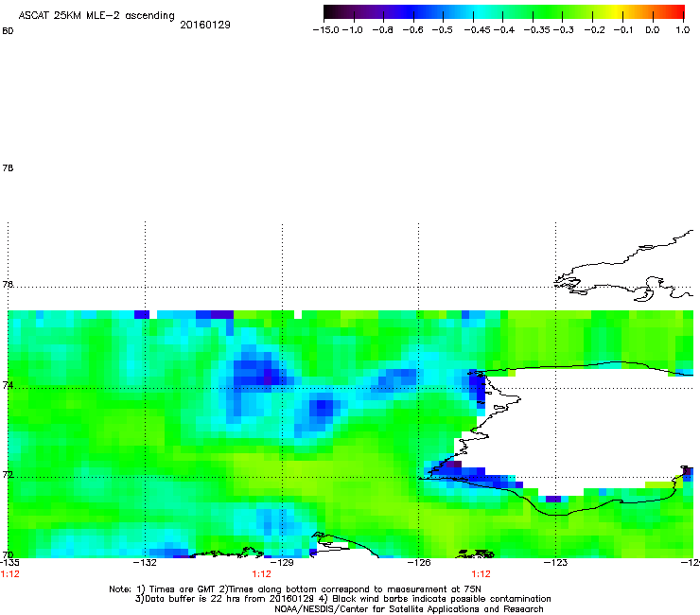700x615 pixels.
Task: Click the 'Times are GMT' note line
Action: (x=295, y=589)
